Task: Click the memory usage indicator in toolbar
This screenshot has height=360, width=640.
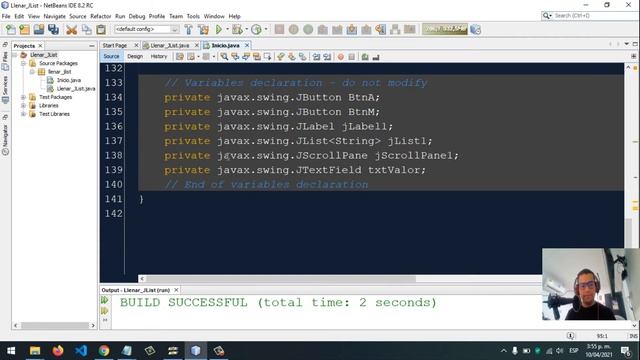Action: tap(445, 29)
